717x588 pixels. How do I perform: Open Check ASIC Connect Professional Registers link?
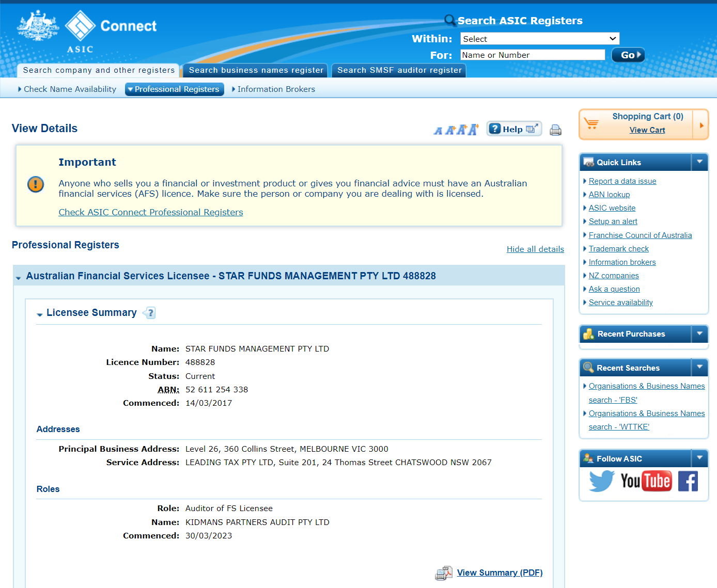coord(151,212)
